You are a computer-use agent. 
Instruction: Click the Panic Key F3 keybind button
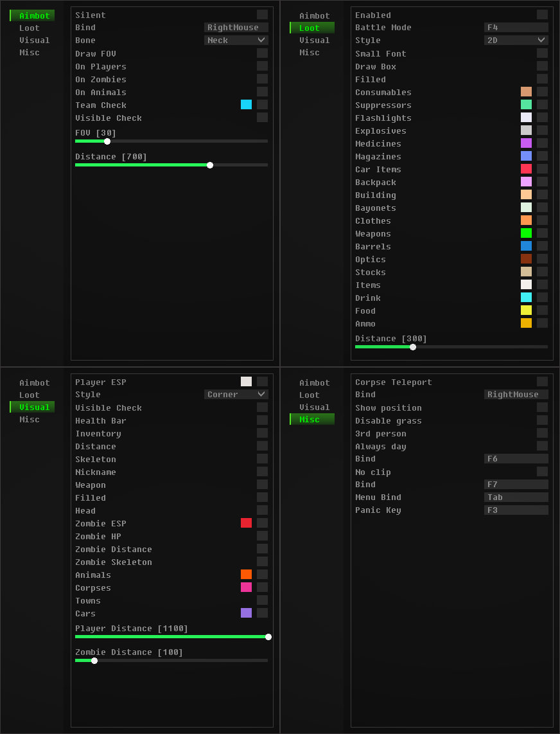click(x=516, y=510)
